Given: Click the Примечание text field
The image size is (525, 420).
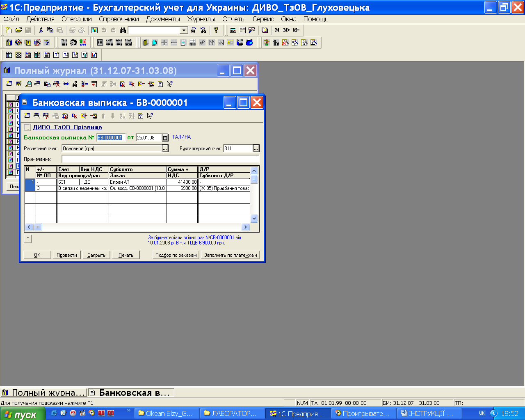Looking at the screenshot, I should tap(160, 159).
